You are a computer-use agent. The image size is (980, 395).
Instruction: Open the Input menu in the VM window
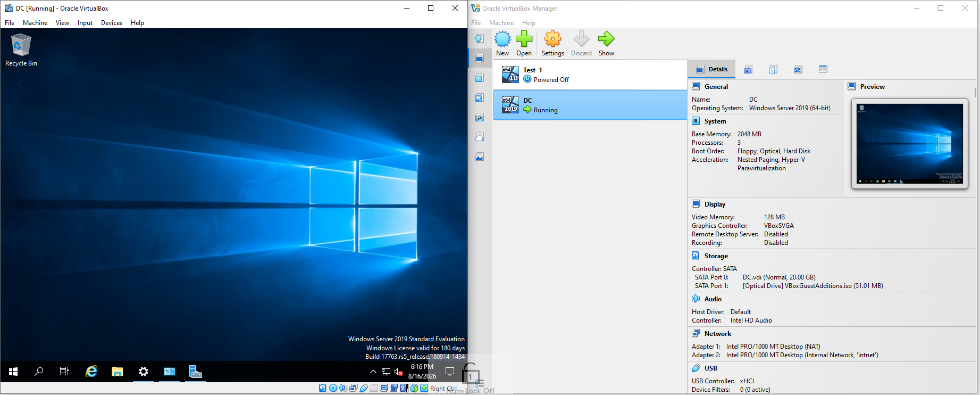pos(85,23)
